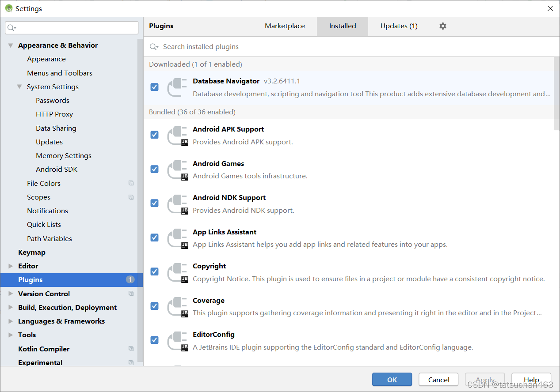
Task: Uncheck the Android APK Support plugin
Action: (x=154, y=135)
